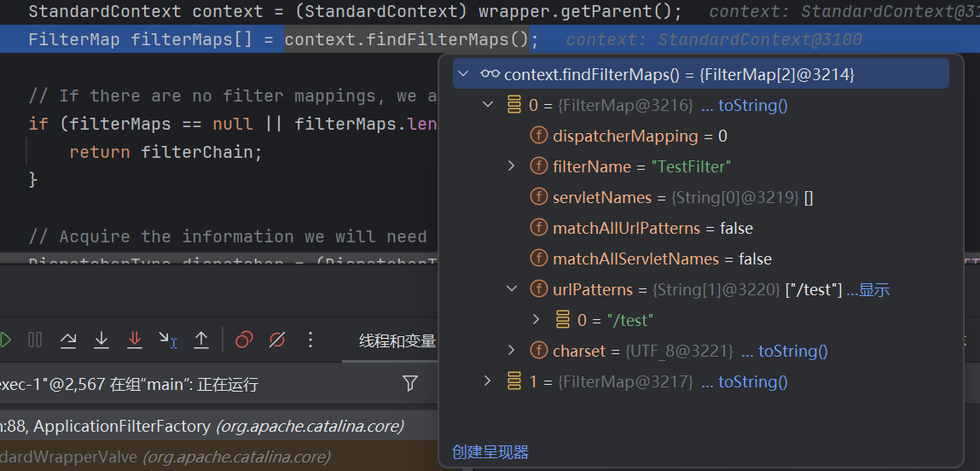
Task: Collapse the context.findFilterMaps() root node
Action: pos(463,74)
